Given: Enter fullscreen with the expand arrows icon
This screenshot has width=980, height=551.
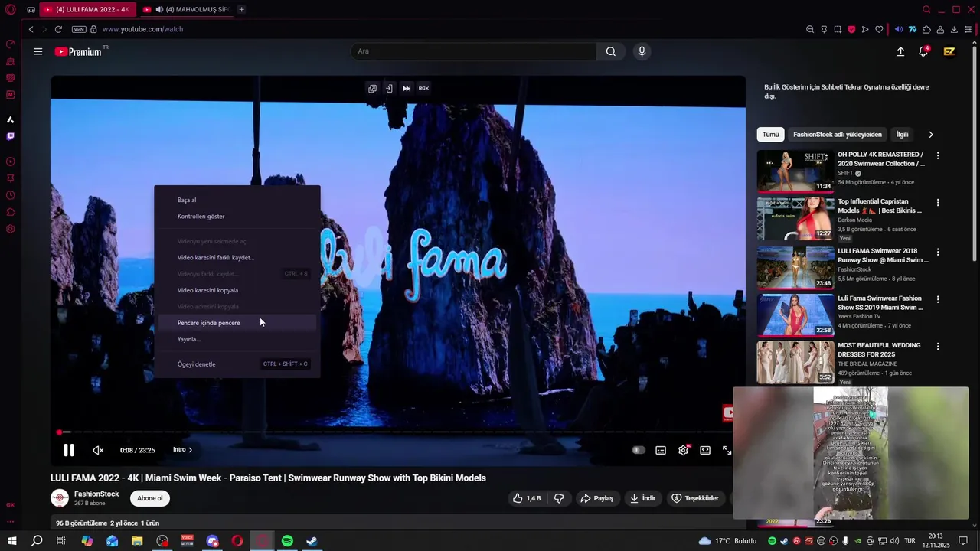Looking at the screenshot, I should pyautogui.click(x=727, y=450).
